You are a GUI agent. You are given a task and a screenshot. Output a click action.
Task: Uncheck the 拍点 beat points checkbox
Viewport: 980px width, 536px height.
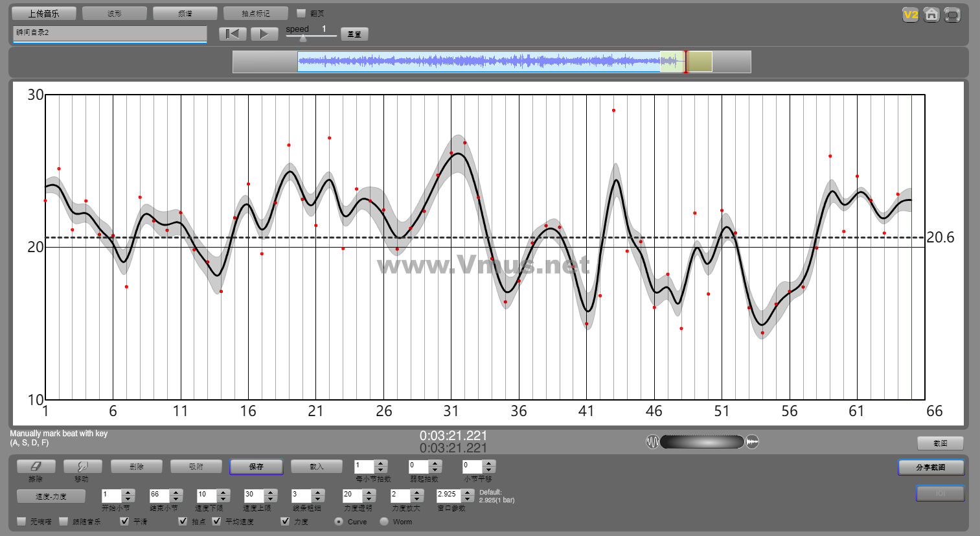[x=183, y=521]
